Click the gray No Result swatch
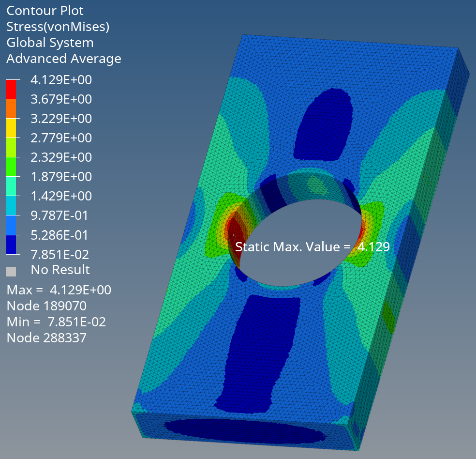The height and width of the screenshot is (459, 476). pyautogui.click(x=11, y=272)
